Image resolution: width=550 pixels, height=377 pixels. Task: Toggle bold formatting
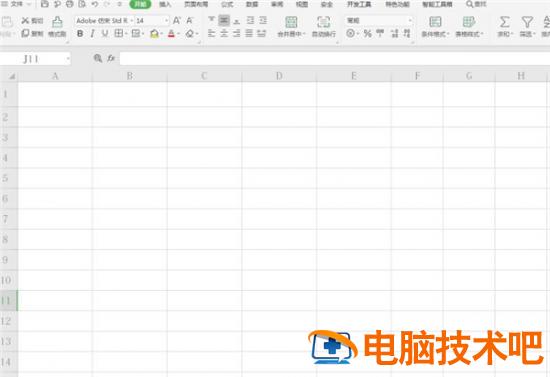tap(80, 34)
